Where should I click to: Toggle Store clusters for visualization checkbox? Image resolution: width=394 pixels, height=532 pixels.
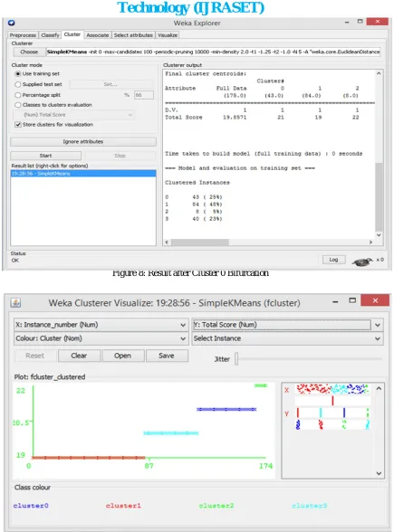tap(18, 125)
